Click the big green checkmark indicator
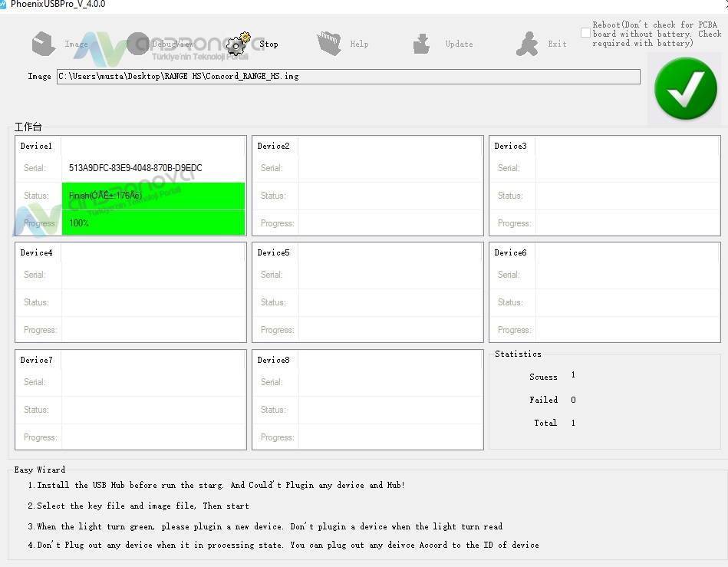The height and width of the screenshot is (567, 728). (685, 88)
